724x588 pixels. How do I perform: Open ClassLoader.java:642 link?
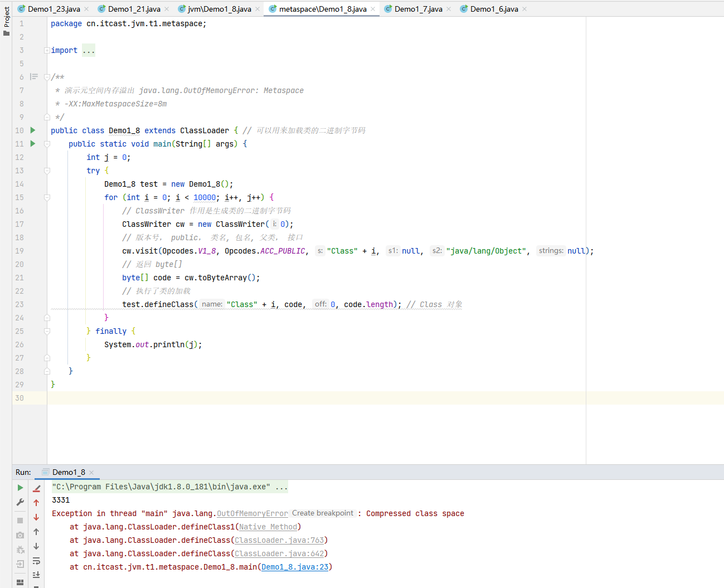[x=279, y=553]
